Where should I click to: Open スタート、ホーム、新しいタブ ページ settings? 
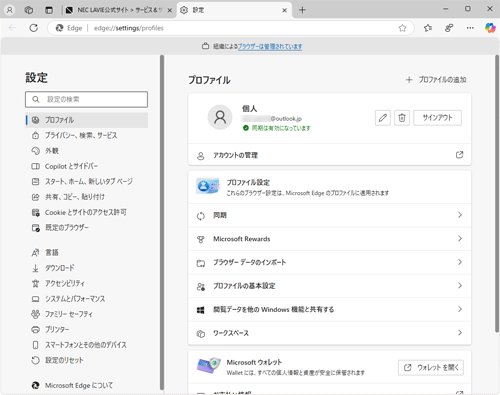coord(87,181)
